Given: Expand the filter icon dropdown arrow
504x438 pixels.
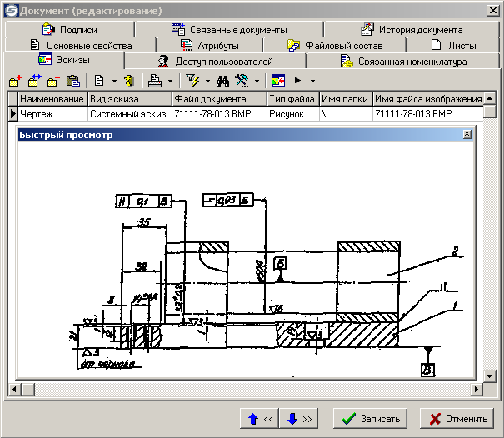Looking at the screenshot, I should coord(207,81).
